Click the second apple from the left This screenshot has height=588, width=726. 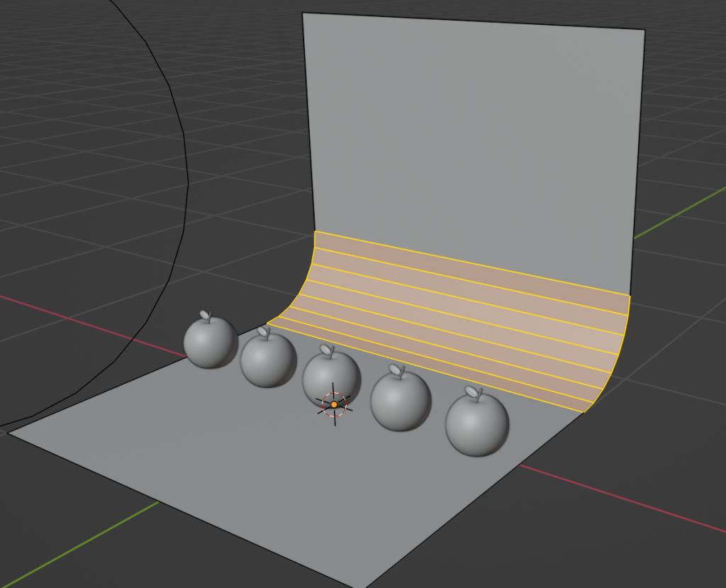click(267, 360)
